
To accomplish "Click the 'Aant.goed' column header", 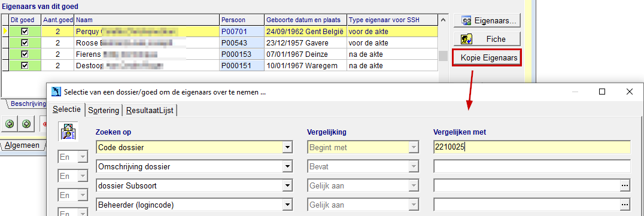I will [x=57, y=20].
